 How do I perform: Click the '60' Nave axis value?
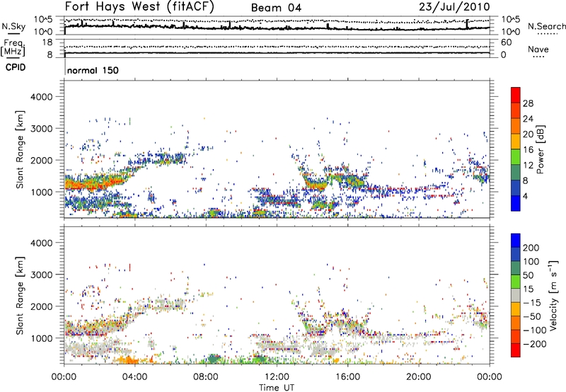506,42
